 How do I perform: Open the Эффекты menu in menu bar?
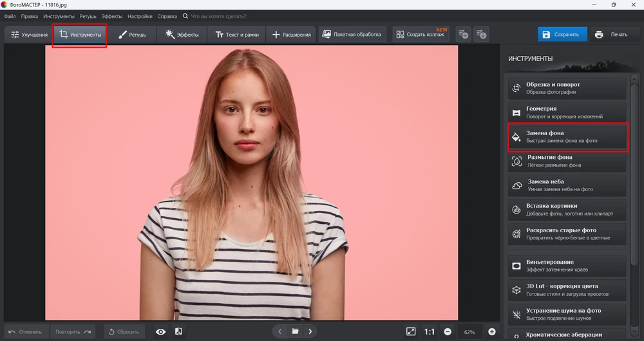click(111, 15)
